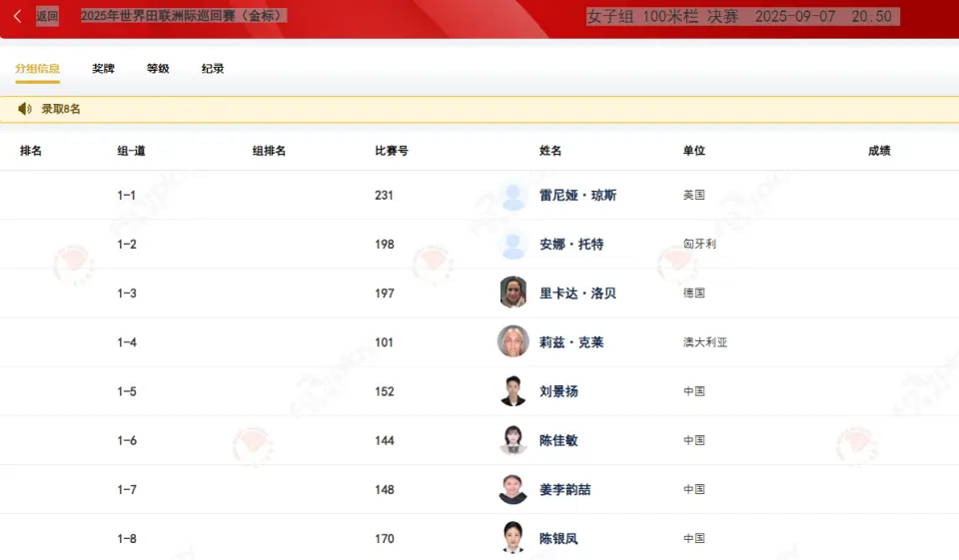The height and width of the screenshot is (560, 959).
Task: Click the 成绩 column header
Action: click(879, 151)
